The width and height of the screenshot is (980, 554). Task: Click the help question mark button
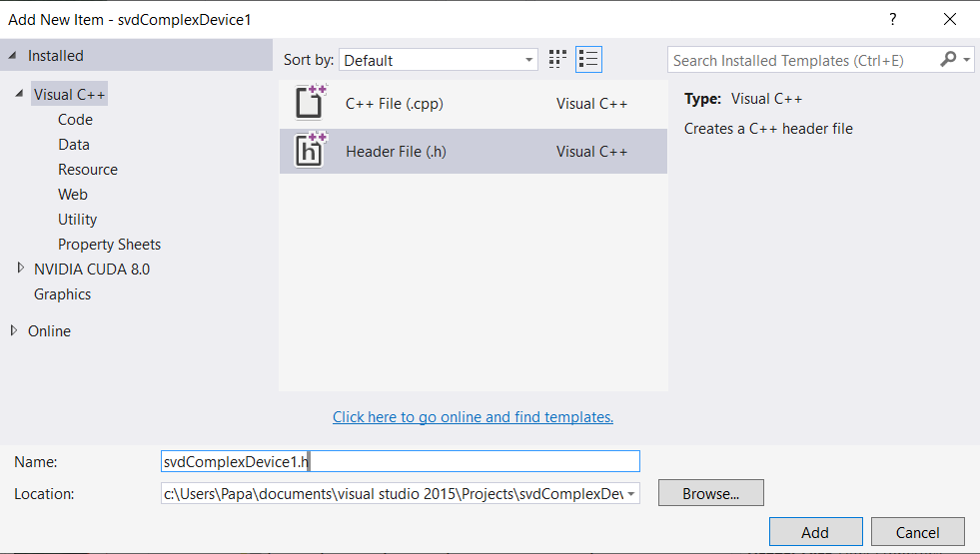pos(892,20)
